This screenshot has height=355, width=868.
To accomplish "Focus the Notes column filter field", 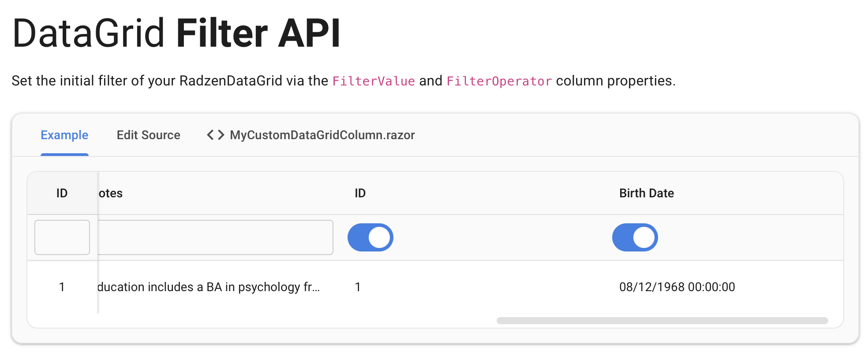I will (x=215, y=237).
